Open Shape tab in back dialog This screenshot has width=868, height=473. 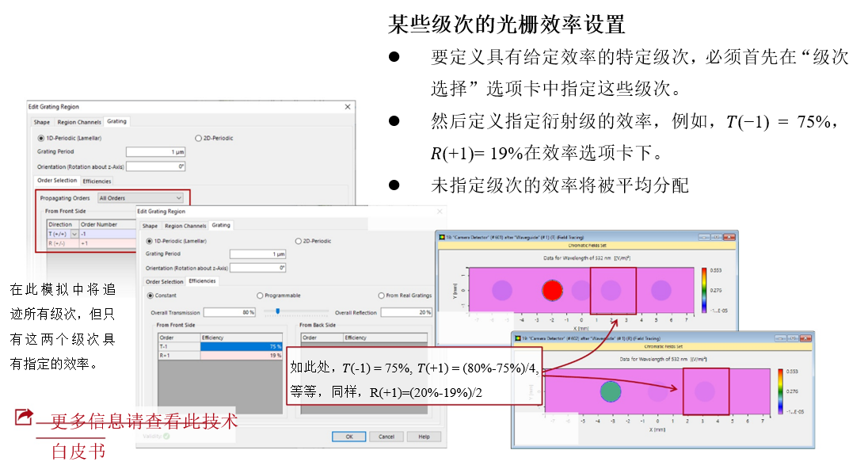pyautogui.click(x=41, y=122)
